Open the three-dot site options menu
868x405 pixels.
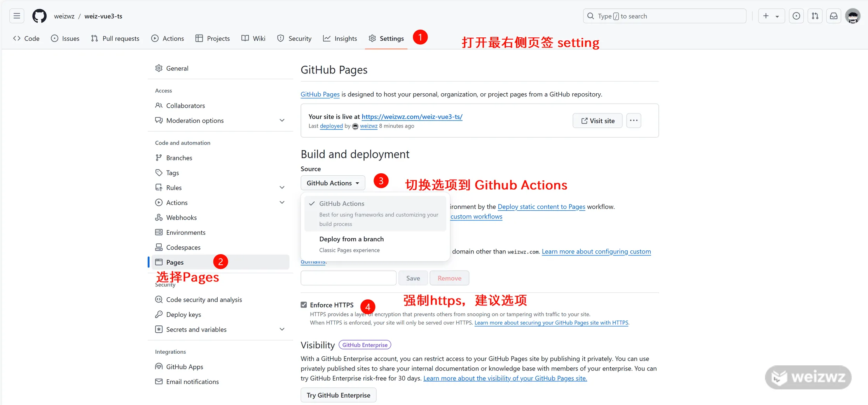click(x=634, y=120)
